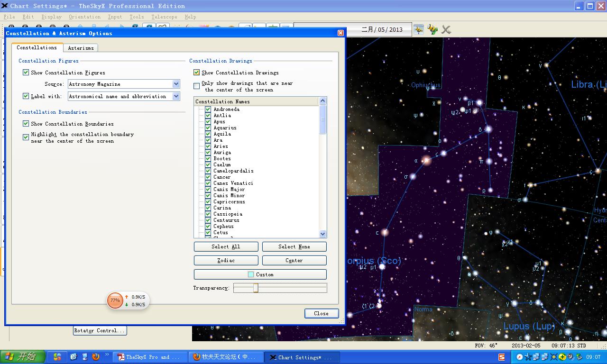Select the Centaurus row

click(x=226, y=220)
